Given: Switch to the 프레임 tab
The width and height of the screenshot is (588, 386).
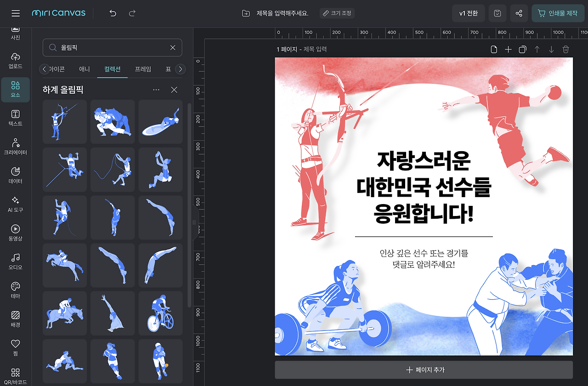Looking at the screenshot, I should point(142,69).
